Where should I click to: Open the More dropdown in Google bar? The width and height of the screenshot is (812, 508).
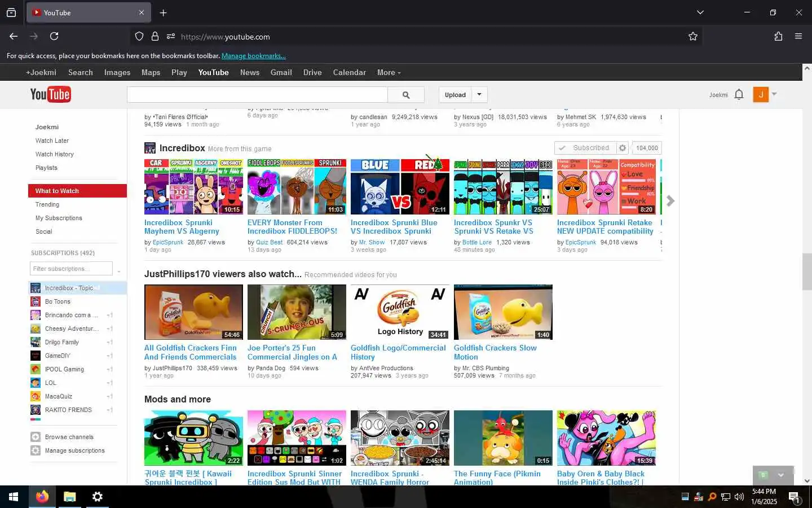click(389, 72)
